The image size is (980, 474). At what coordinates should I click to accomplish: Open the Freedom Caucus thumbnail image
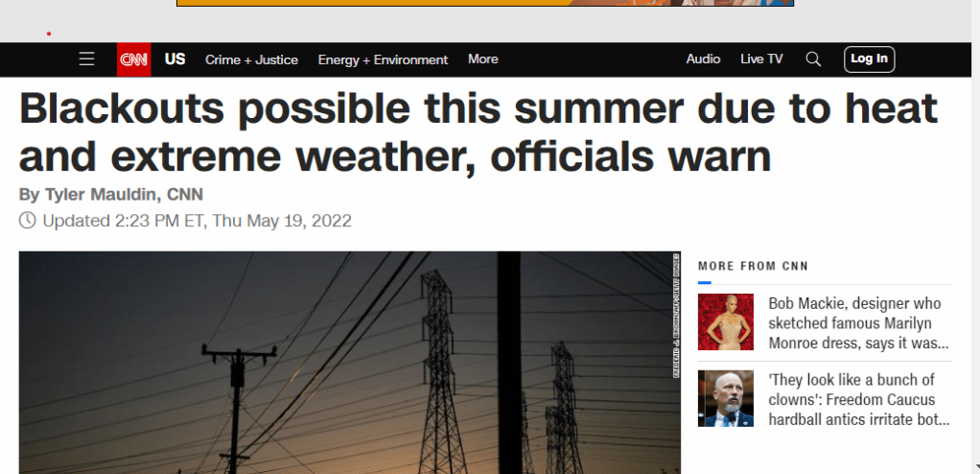726,399
